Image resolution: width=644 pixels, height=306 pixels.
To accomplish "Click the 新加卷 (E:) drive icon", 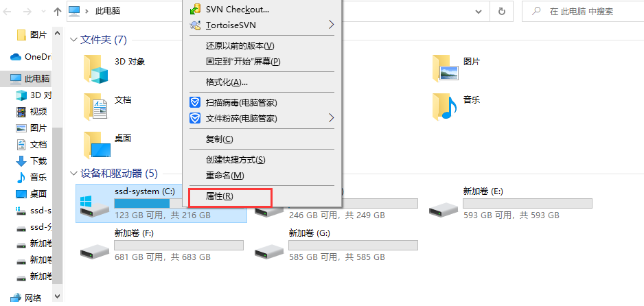I will [x=443, y=211].
